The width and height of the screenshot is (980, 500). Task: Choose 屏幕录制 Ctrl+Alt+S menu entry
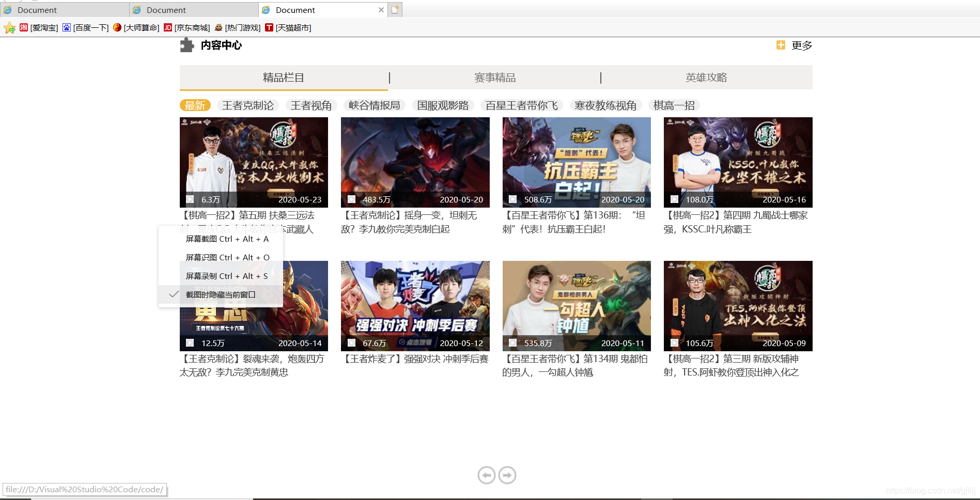(x=221, y=276)
